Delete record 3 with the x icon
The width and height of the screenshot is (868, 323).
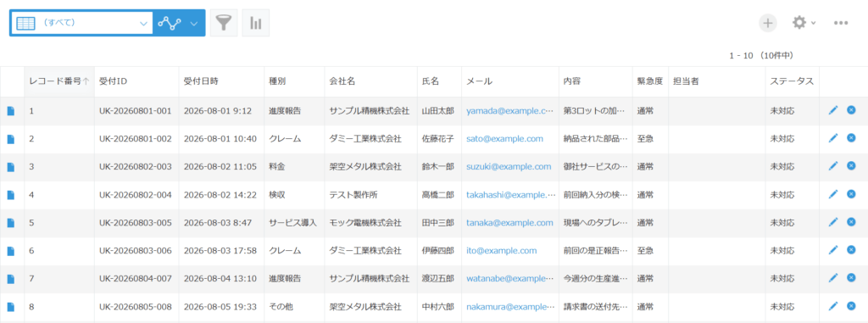[x=851, y=166]
